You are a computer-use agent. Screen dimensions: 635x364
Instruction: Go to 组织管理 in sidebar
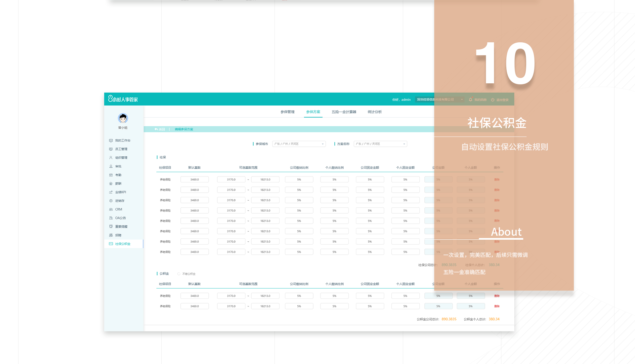121,158
